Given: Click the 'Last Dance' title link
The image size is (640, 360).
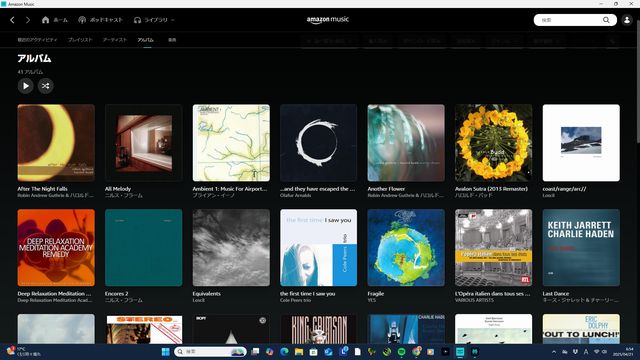Looking at the screenshot, I should [556, 293].
